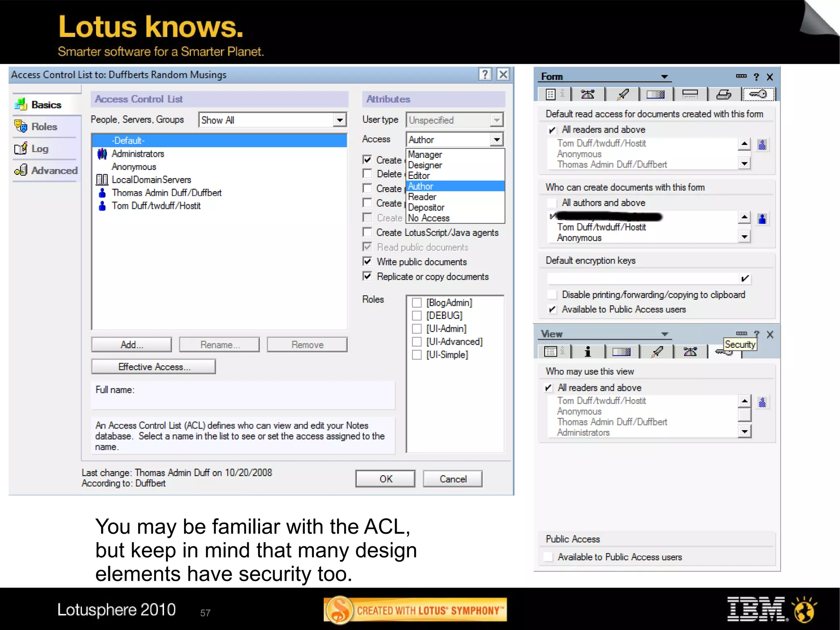Enable the [DEBUG] role
The height and width of the screenshot is (630, 840).
click(x=417, y=316)
